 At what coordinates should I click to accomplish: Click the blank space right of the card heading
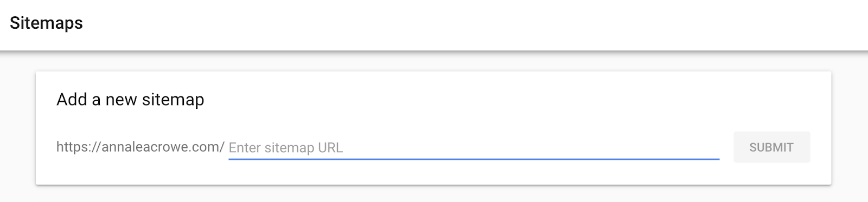tap(515, 100)
